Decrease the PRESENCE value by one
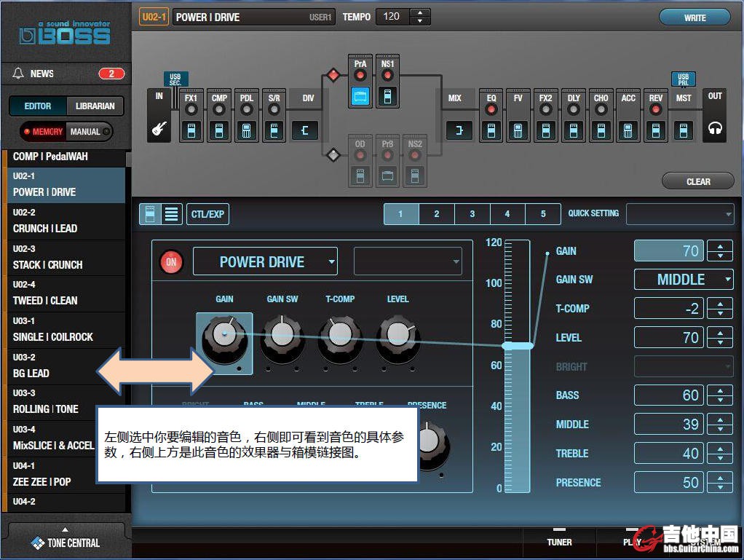Image resolution: width=744 pixels, height=560 pixels. pyautogui.click(x=720, y=487)
